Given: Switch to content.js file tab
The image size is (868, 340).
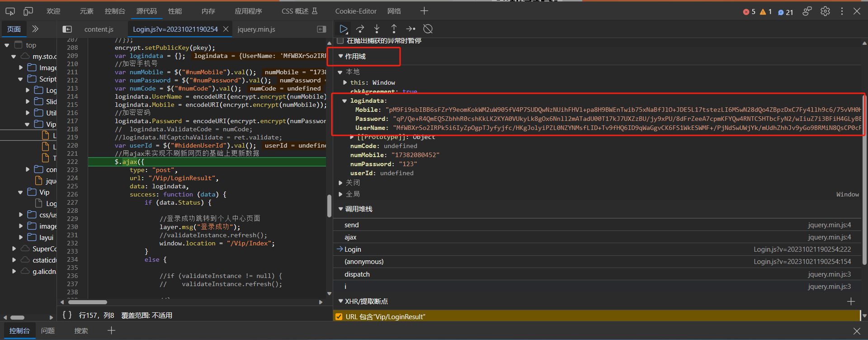Looking at the screenshot, I should (x=99, y=29).
